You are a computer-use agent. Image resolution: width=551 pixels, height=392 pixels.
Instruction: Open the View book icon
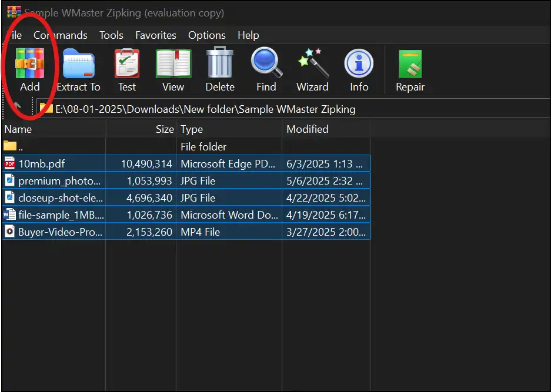coord(173,63)
